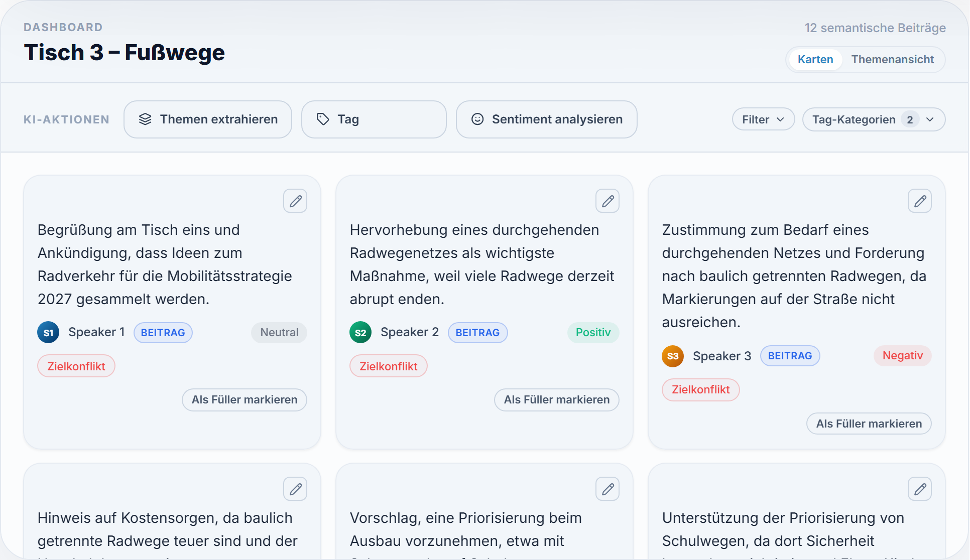This screenshot has width=970, height=560.
Task: Edit the Hinweis auf Kostensorgen card
Action: coord(295,489)
